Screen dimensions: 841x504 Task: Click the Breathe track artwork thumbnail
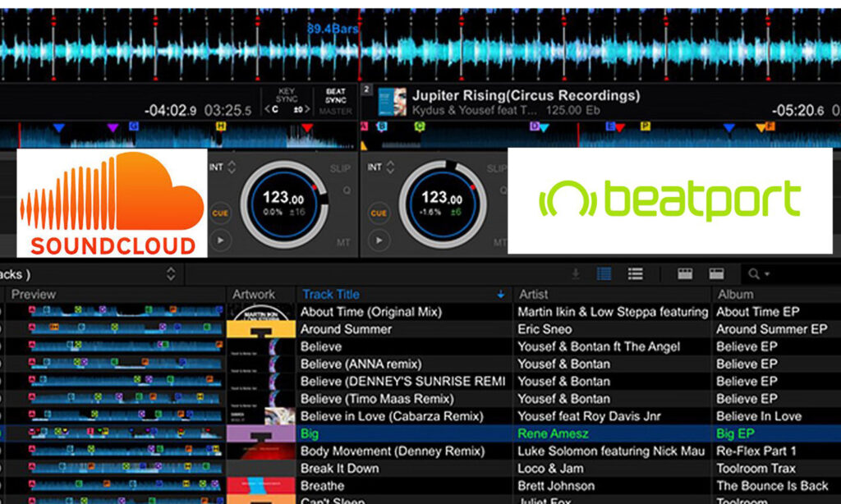point(261,486)
